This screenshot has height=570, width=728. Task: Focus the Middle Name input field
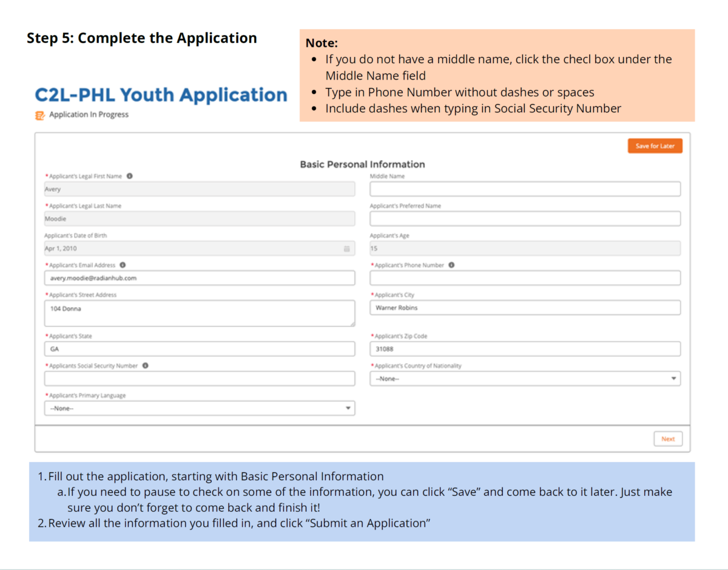coord(525,189)
